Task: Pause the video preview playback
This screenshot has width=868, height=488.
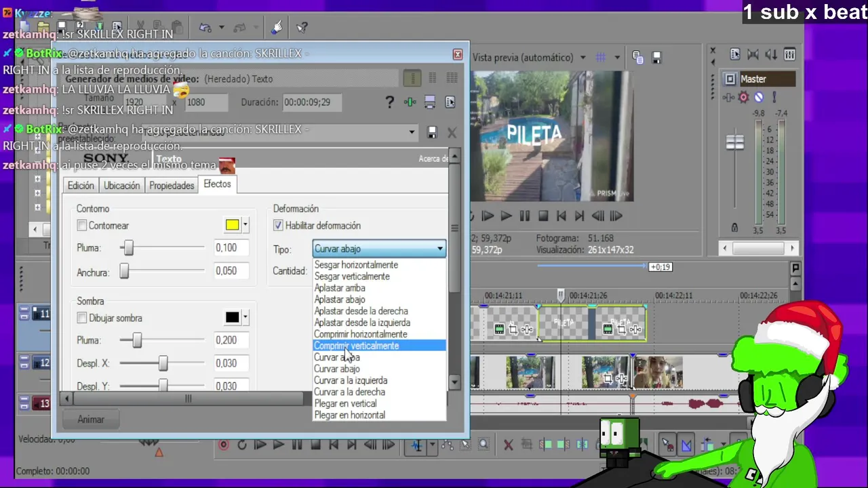Action: pyautogui.click(x=524, y=216)
